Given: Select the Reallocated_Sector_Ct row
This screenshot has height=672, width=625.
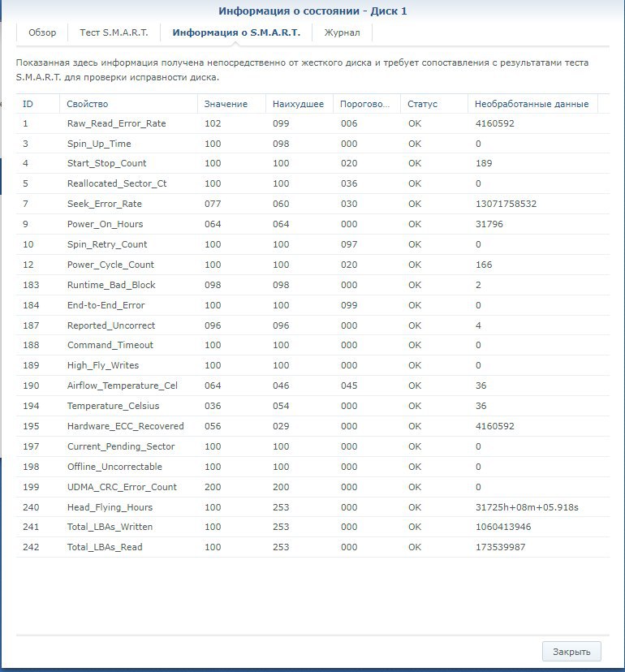Looking at the screenshot, I should (x=312, y=183).
